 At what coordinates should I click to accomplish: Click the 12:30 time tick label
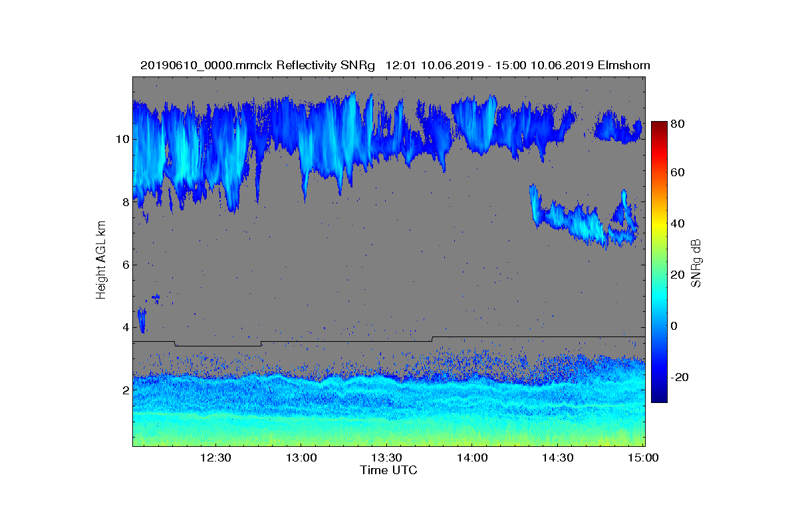coord(215,458)
